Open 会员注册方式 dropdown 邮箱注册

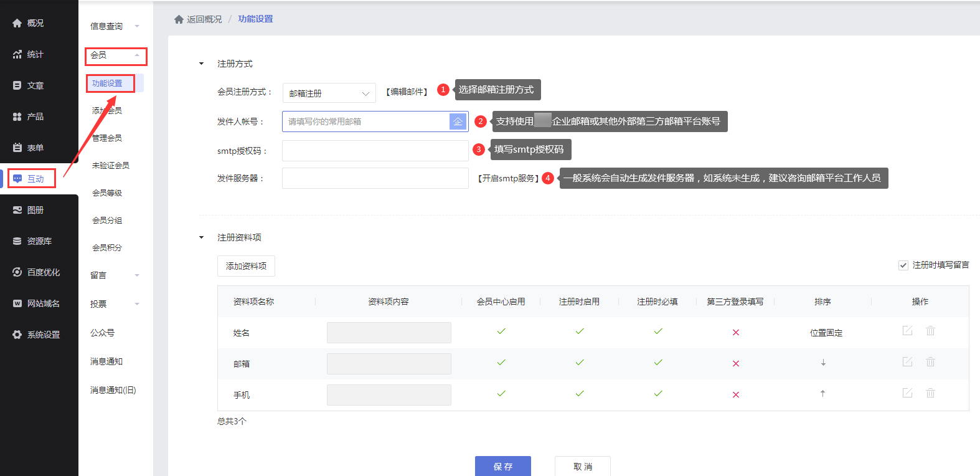[x=329, y=93]
